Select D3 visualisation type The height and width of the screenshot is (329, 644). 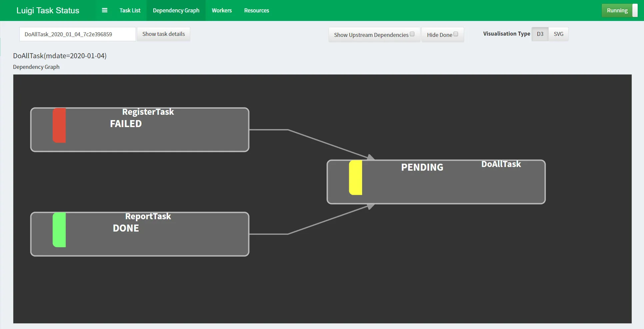tap(540, 34)
